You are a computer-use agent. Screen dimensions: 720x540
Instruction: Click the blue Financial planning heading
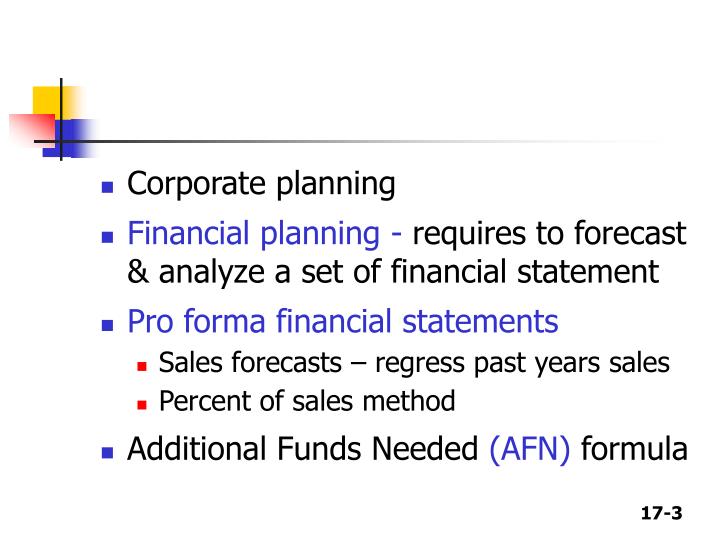pos(253,234)
